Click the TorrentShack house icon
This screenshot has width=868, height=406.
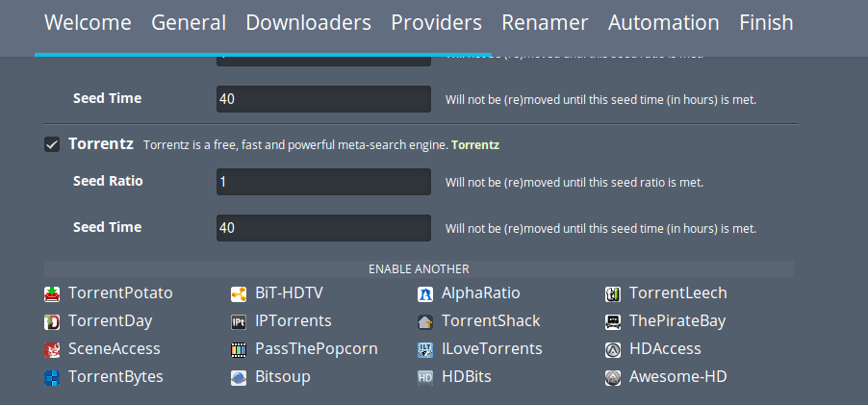point(425,321)
